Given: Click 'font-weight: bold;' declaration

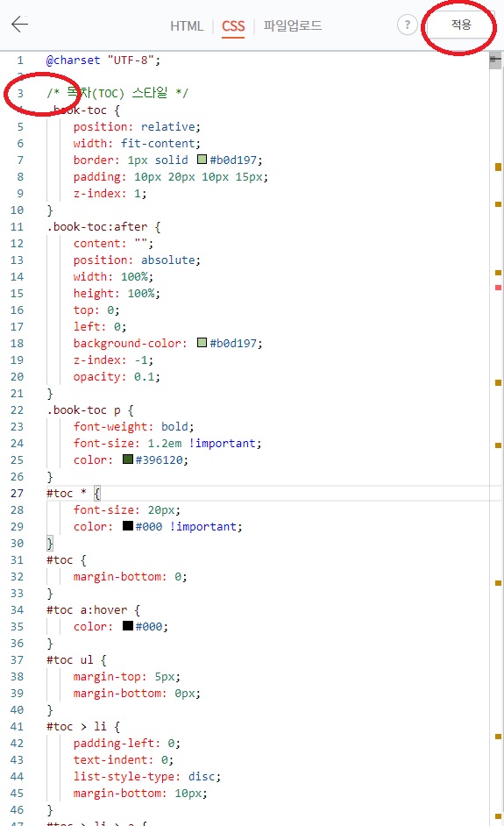Looking at the screenshot, I should [x=134, y=427].
